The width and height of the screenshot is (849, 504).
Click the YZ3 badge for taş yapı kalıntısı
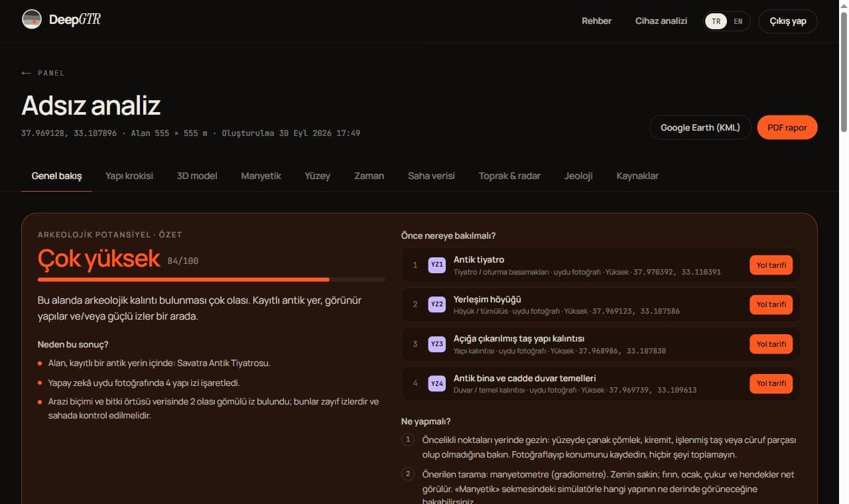click(x=437, y=344)
